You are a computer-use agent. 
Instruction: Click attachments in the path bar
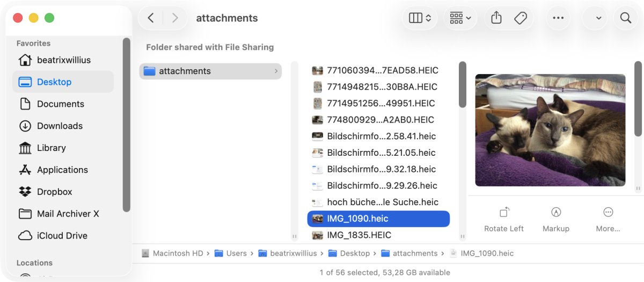click(409, 253)
